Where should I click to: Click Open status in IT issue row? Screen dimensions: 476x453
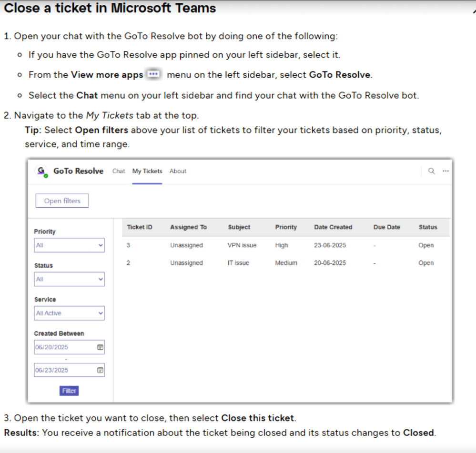[426, 263]
